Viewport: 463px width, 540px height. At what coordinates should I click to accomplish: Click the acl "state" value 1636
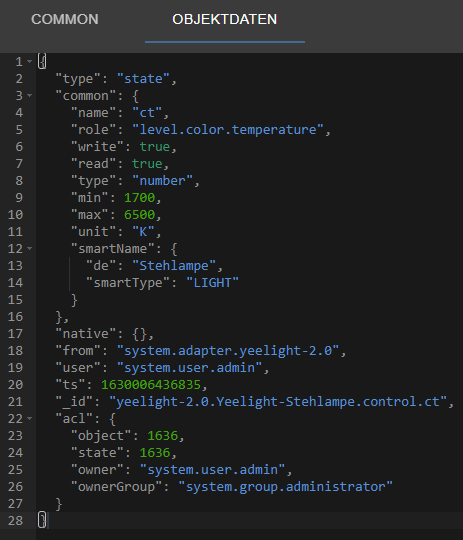pyautogui.click(x=155, y=453)
